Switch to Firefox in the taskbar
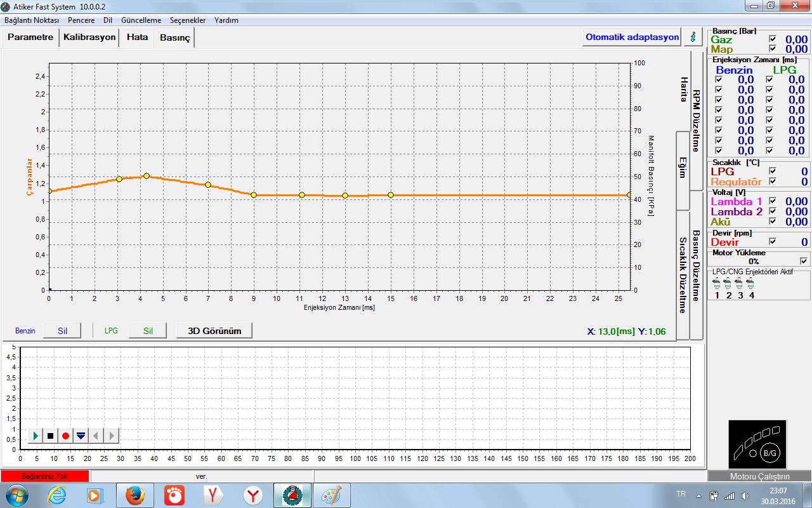This screenshot has height=508, width=812. [134, 495]
